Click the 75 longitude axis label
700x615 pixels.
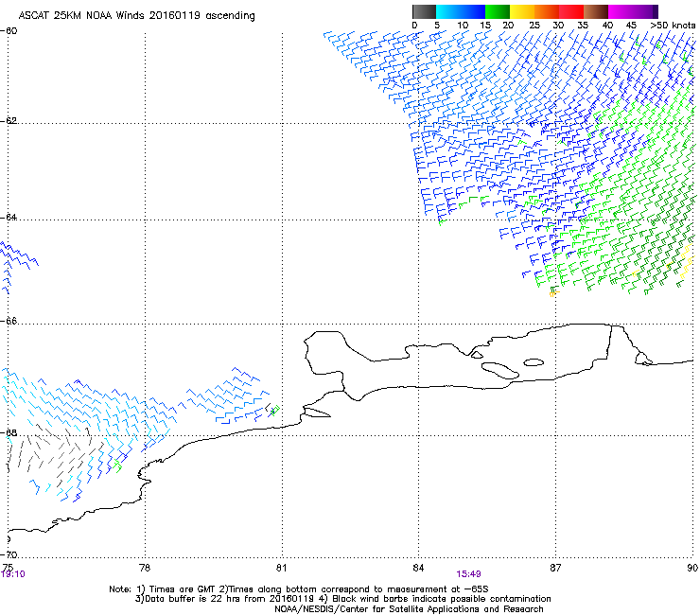click(8, 568)
